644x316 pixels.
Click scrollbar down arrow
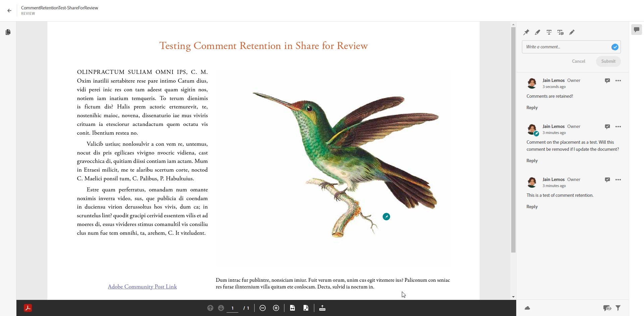[513, 297]
